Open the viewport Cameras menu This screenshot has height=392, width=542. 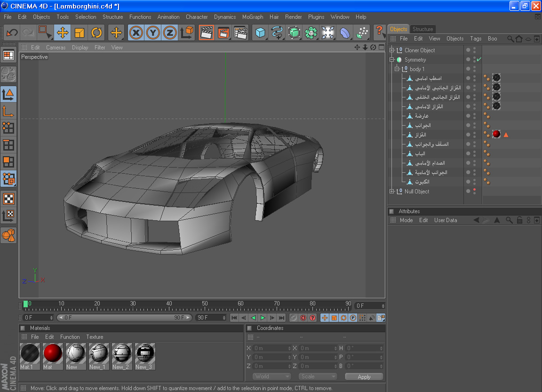click(x=56, y=48)
